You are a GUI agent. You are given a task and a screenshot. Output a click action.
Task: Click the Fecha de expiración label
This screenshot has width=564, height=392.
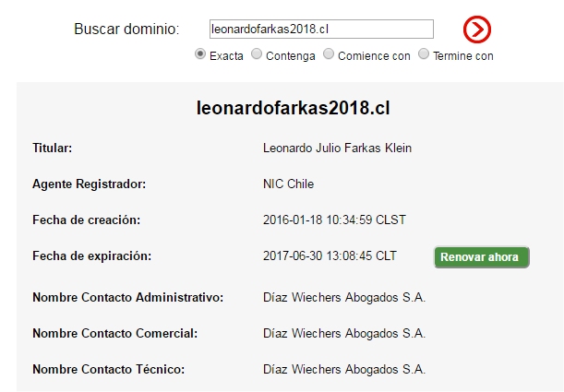tap(91, 255)
